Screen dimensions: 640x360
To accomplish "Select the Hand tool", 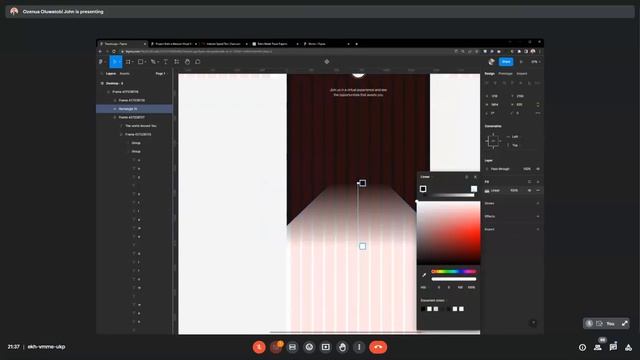I will (x=187, y=62).
